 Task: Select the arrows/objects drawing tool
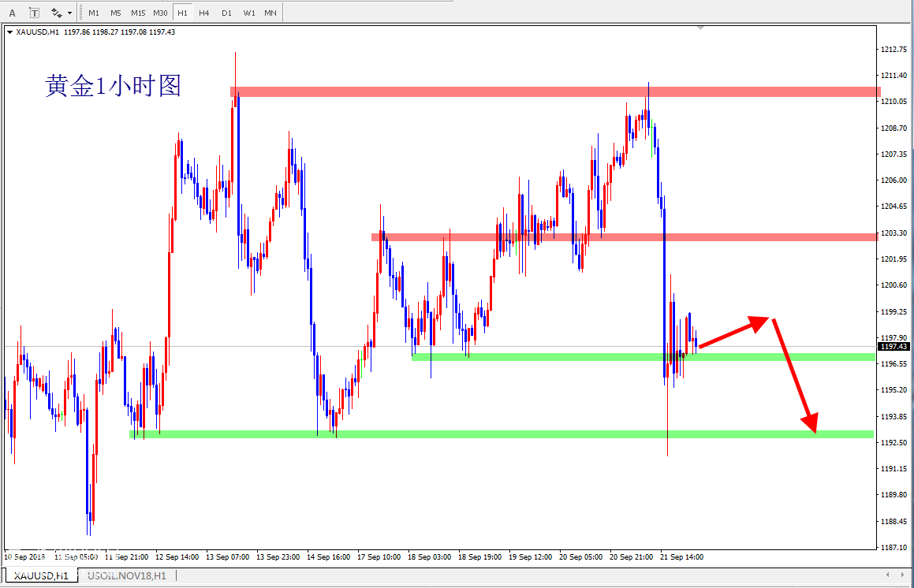point(57,13)
